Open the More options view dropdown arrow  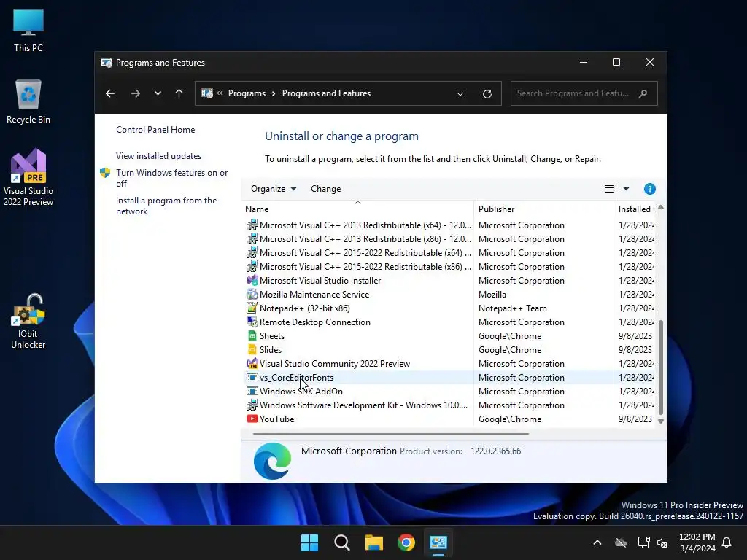pyautogui.click(x=626, y=189)
